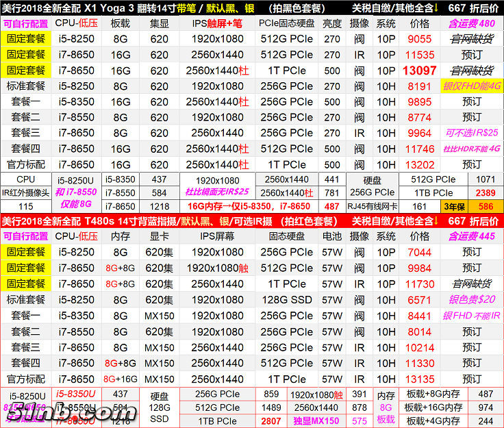Click the price 13202
Image resolution: width=504 pixels, height=428 pixels.
(x=420, y=164)
